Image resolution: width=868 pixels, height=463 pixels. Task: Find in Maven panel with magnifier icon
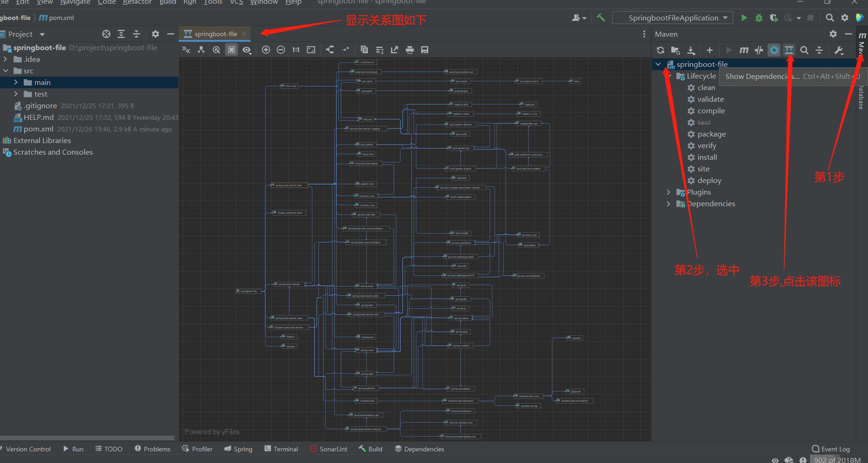(804, 50)
